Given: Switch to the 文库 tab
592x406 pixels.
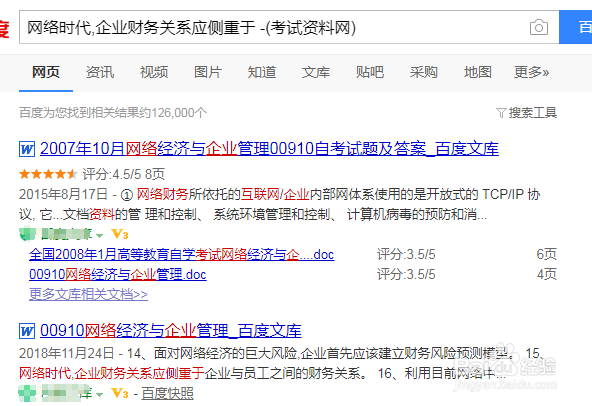Looking at the screenshot, I should coord(316,72).
